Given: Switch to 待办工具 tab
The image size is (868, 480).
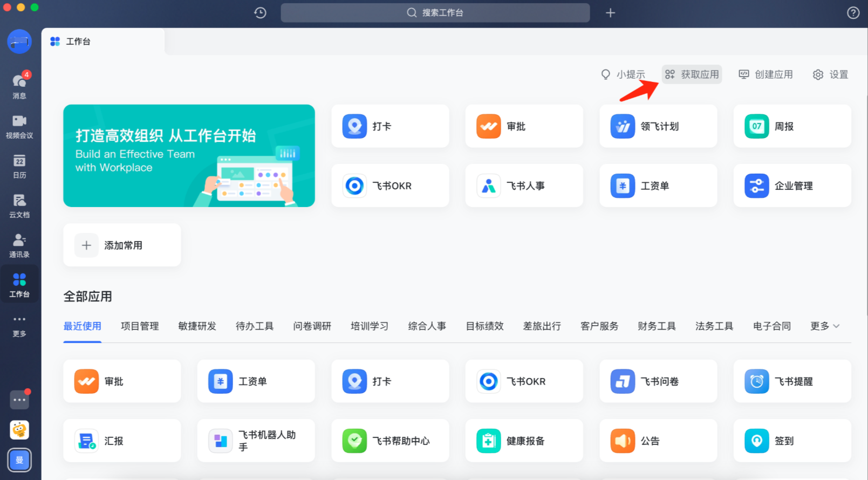Looking at the screenshot, I should (255, 326).
